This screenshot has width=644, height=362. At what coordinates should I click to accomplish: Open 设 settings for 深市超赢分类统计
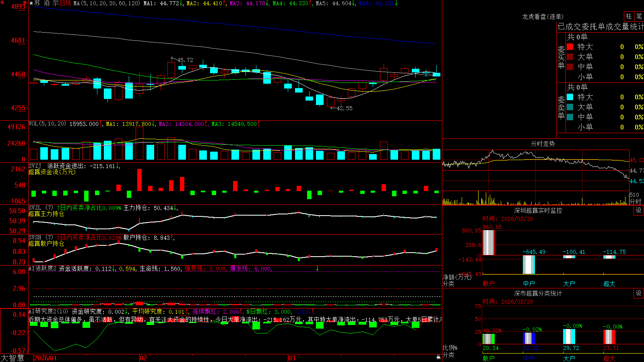[x=638, y=293]
